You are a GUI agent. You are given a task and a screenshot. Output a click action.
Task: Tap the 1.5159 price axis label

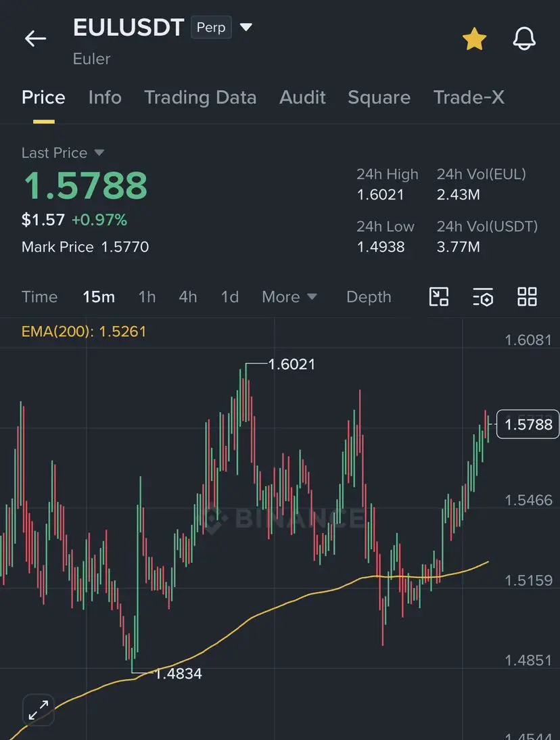coord(528,580)
